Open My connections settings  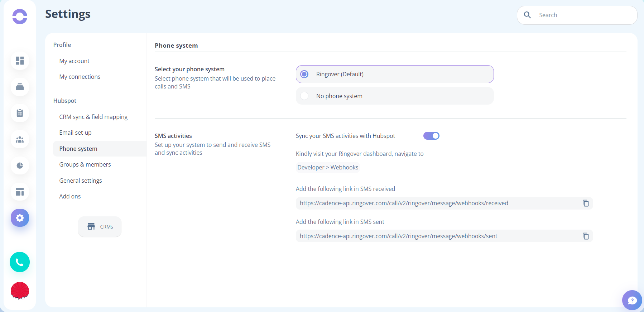click(x=80, y=77)
